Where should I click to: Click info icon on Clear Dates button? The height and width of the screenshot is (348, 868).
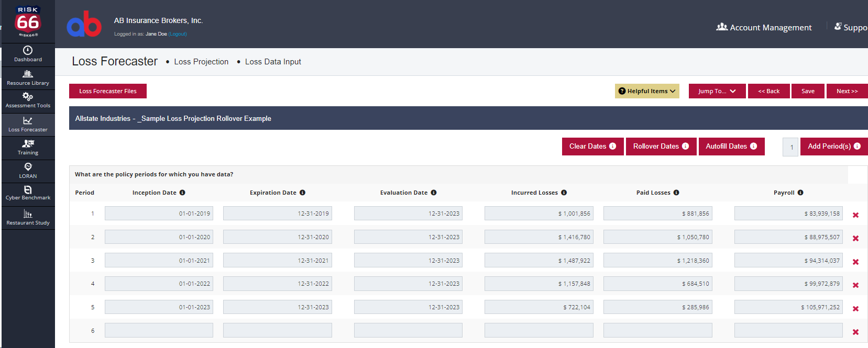[612, 146]
